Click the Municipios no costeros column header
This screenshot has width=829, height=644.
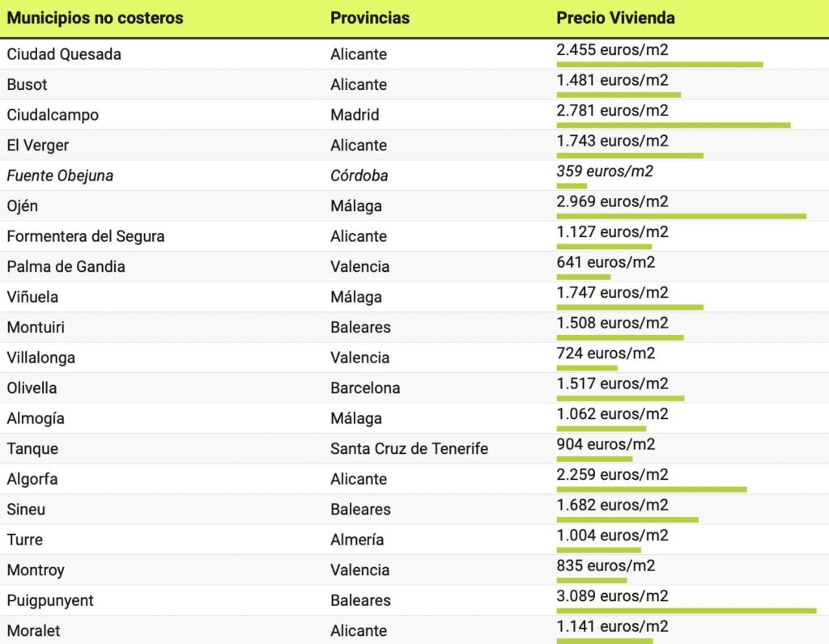coord(95,18)
